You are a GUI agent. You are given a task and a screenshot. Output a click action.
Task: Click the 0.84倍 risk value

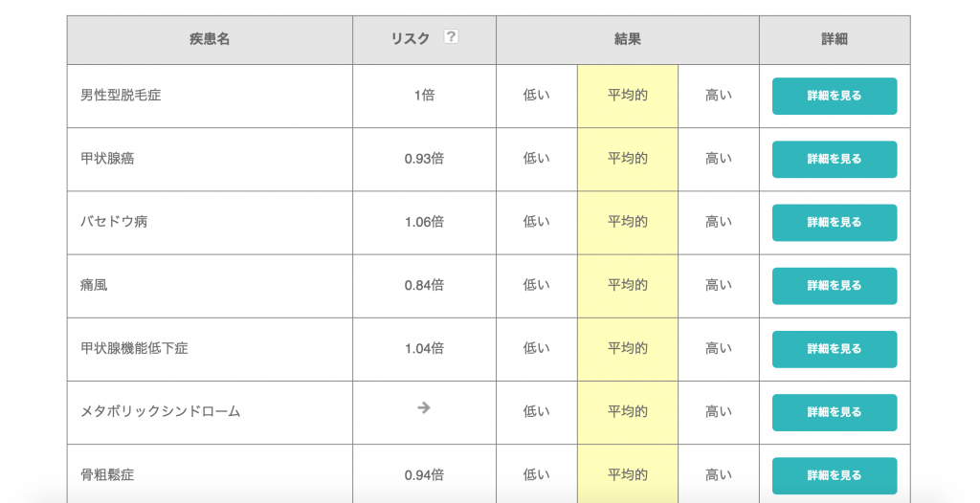pyautogui.click(x=424, y=285)
